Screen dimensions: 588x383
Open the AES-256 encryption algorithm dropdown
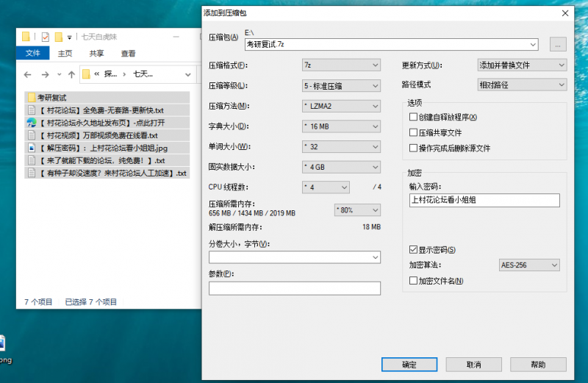coord(529,265)
